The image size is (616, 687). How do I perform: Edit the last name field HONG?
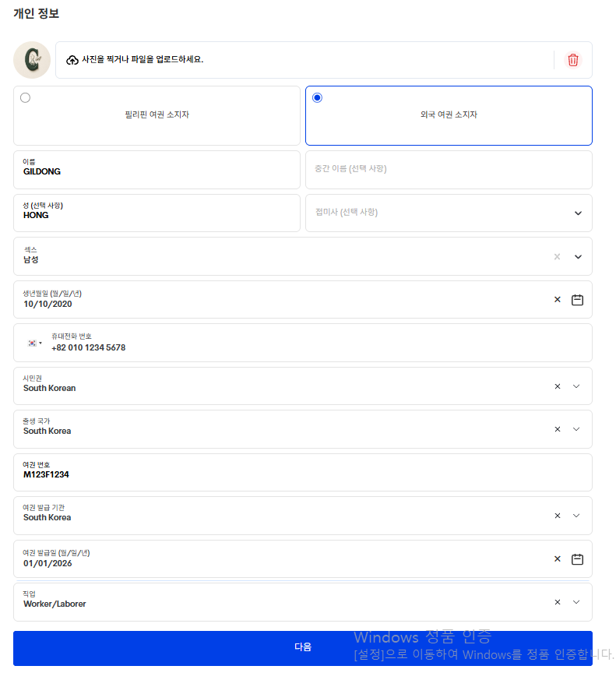point(157,213)
